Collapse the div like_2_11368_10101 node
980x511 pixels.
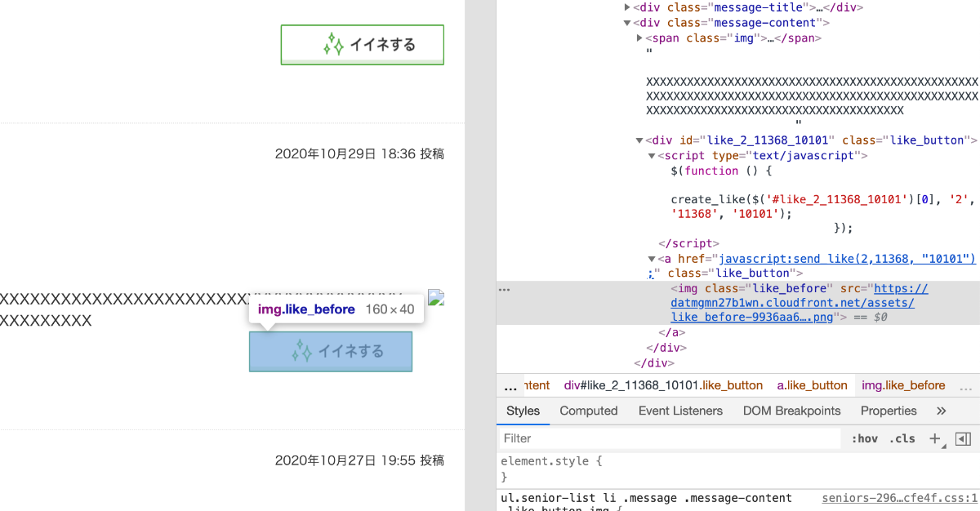point(639,140)
